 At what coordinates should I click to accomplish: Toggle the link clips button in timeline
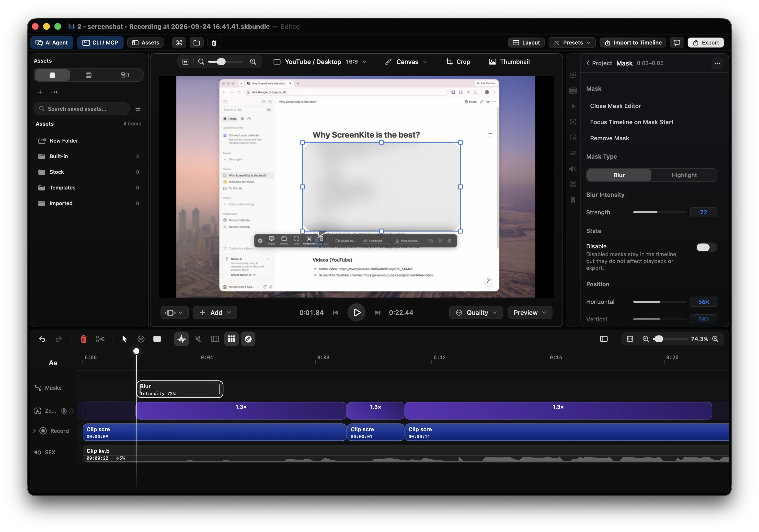click(x=248, y=339)
